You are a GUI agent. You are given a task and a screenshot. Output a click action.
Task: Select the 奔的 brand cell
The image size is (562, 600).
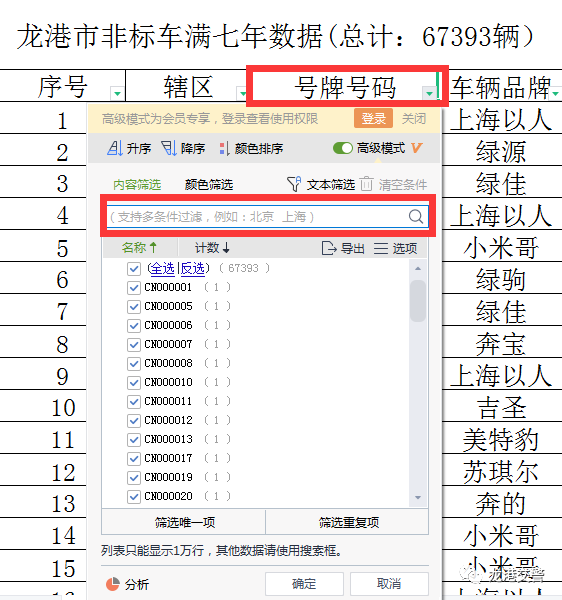501,504
